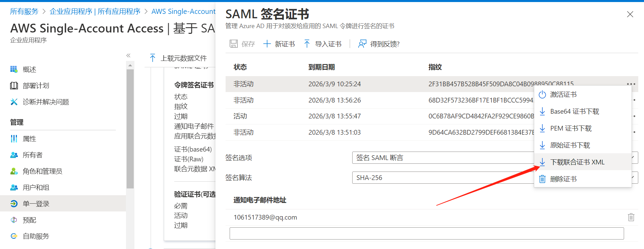The height and width of the screenshot is (249, 644).
Task: Click the trash icon beside 删除证书
Action: [x=542, y=179]
